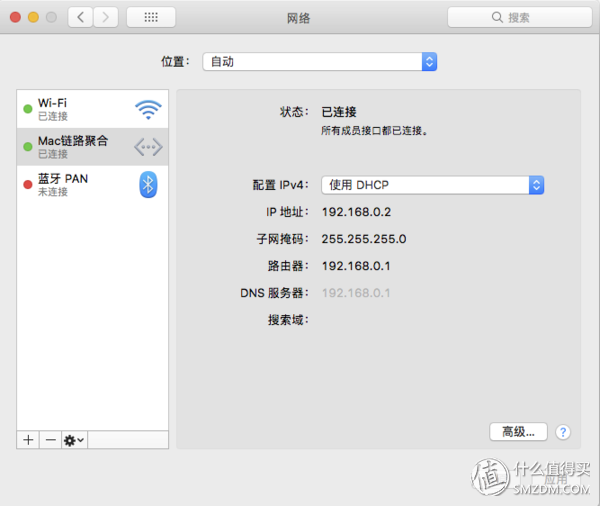Open help with the question mark button
This screenshot has width=600, height=506.
pos(563,432)
